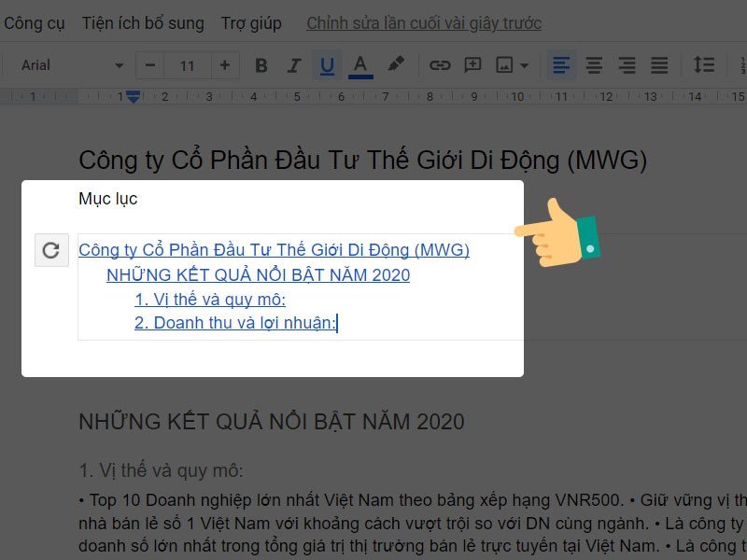Screen dimensions: 747x560
Task: Open the last edit history link
Action: [x=424, y=23]
